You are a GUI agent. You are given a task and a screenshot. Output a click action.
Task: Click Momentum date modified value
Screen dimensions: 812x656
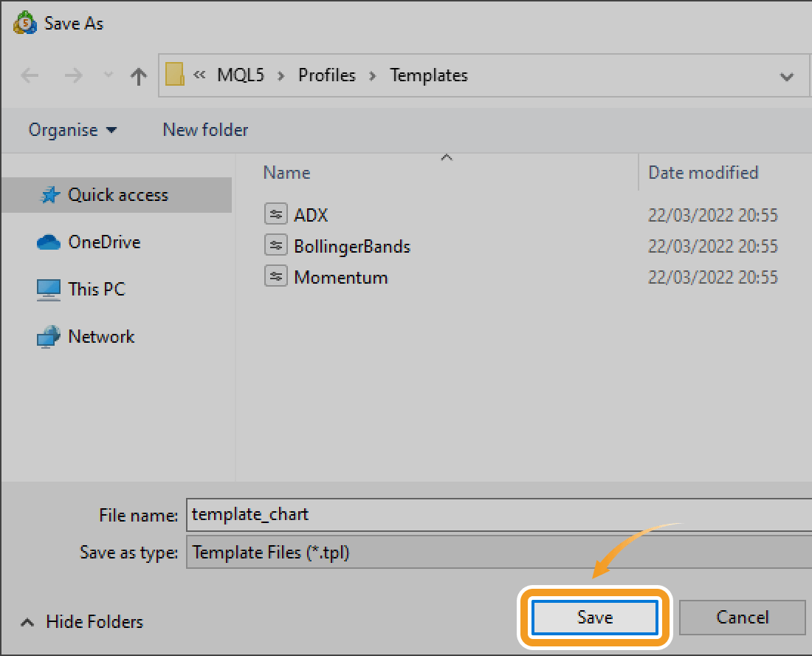tap(712, 277)
